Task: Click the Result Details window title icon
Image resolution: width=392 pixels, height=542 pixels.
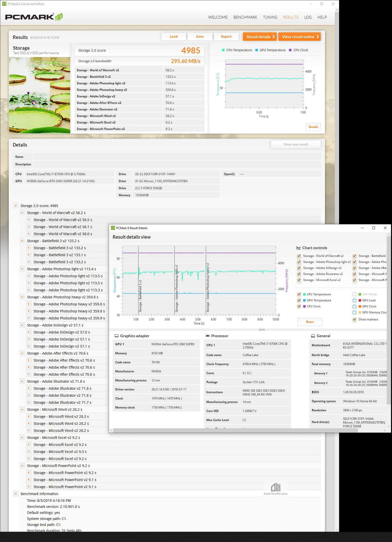Action: (113, 228)
